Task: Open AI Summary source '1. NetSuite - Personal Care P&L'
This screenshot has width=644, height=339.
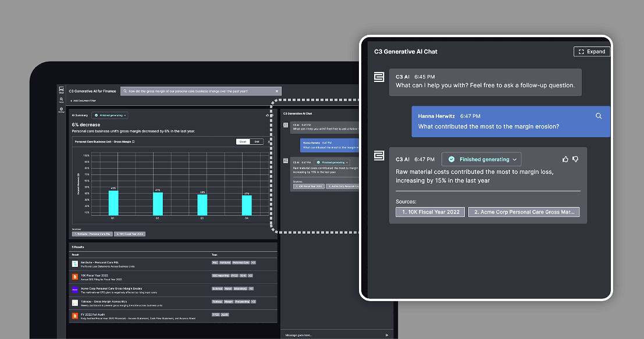Action: (92, 234)
